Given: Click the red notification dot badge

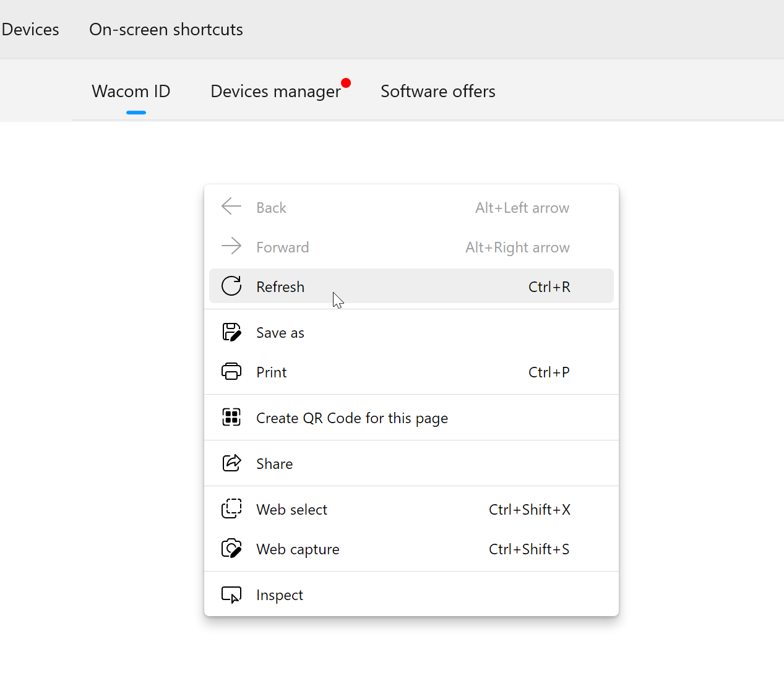Looking at the screenshot, I should tap(346, 83).
